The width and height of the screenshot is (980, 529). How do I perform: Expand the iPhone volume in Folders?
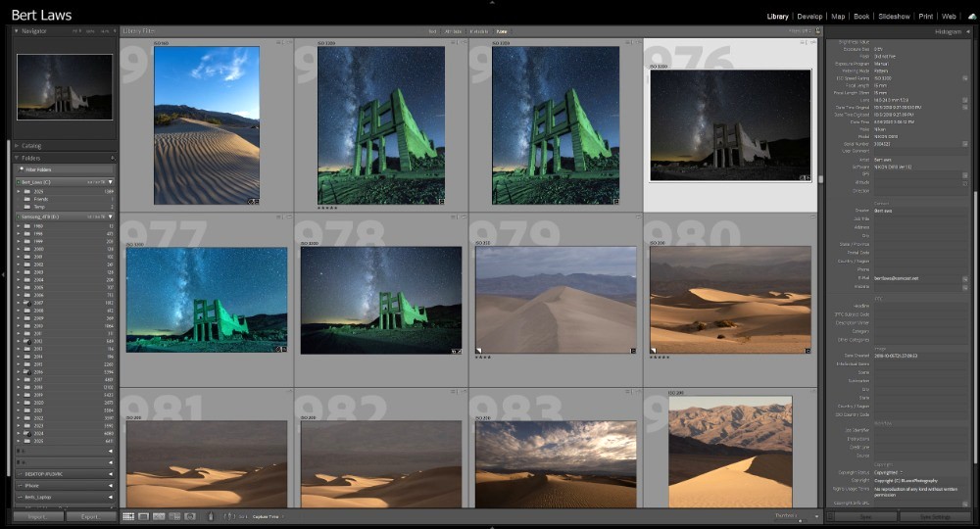(110, 485)
